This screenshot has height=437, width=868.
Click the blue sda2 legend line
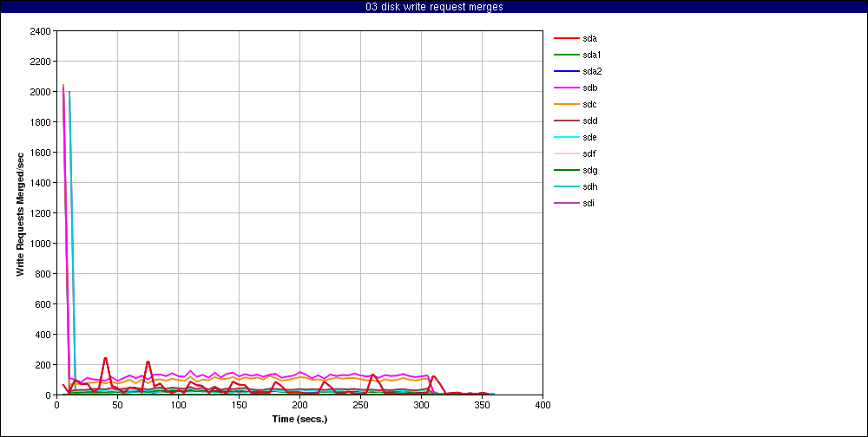[566, 71]
